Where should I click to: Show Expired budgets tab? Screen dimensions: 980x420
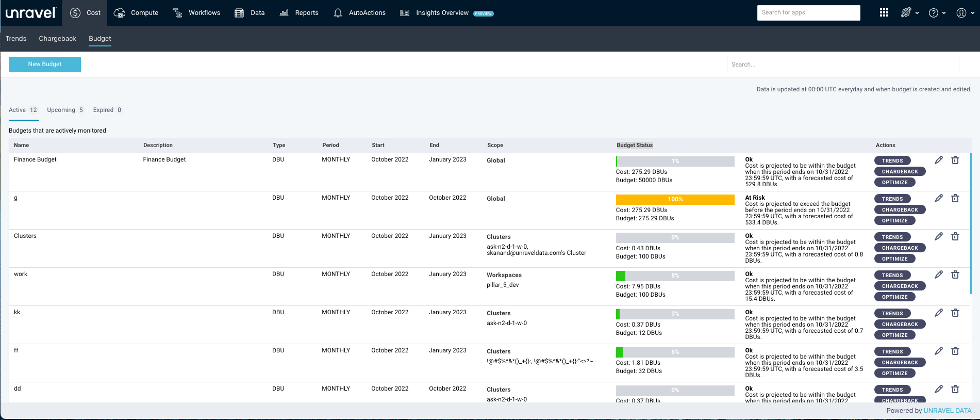coord(107,110)
